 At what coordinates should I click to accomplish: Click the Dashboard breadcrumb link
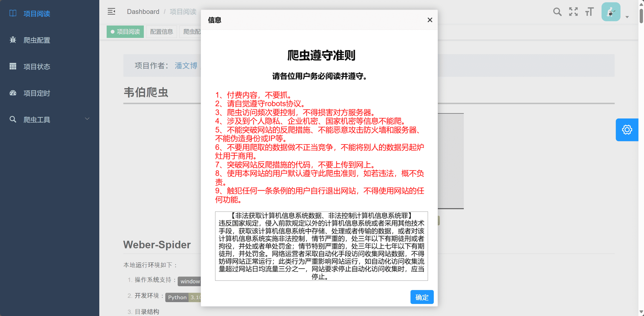(143, 12)
